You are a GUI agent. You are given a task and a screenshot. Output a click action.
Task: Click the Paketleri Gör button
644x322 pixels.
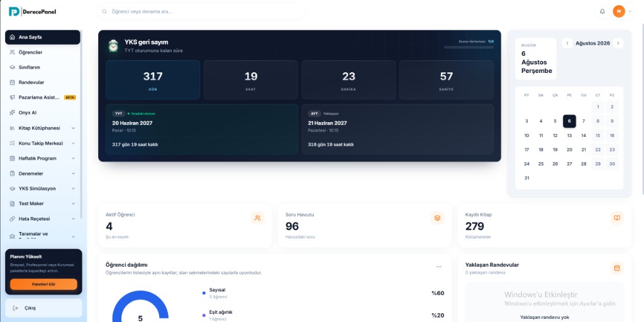click(x=43, y=284)
